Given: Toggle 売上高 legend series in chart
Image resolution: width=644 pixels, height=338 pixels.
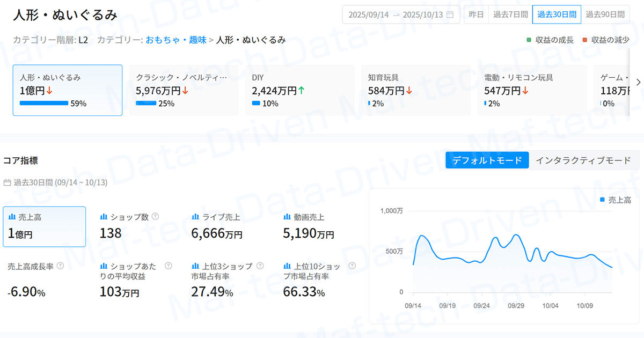Looking at the screenshot, I should point(615,200).
